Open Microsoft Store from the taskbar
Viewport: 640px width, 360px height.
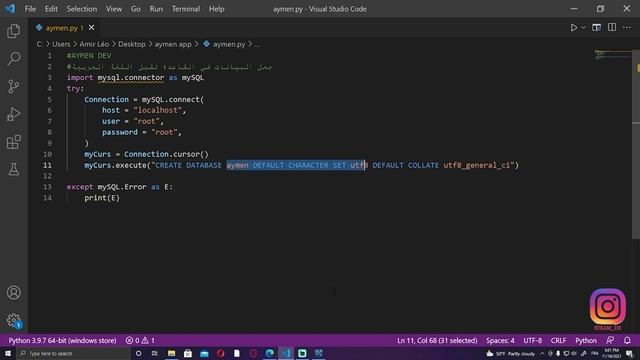coord(188,353)
